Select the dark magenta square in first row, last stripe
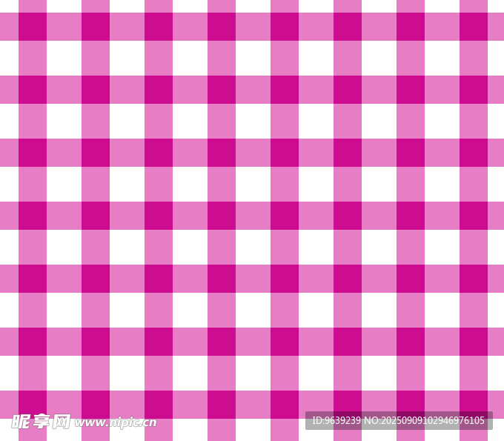Screen dimensions: 504x441 click(x=474, y=27)
